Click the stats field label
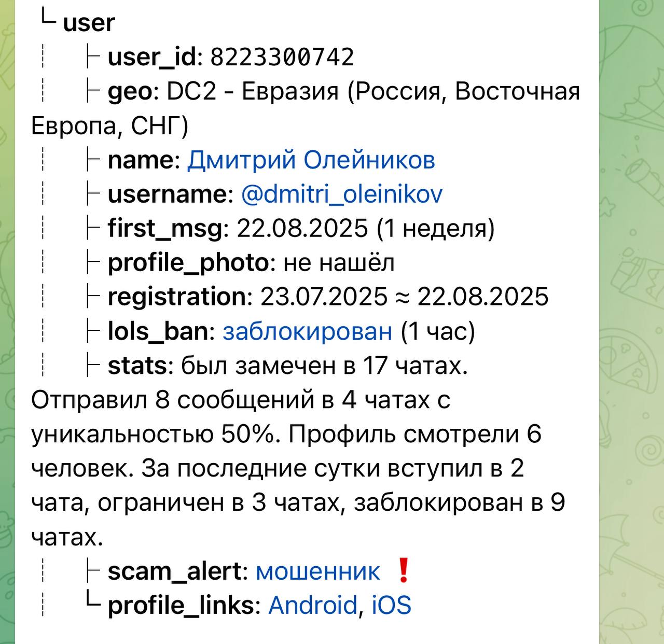Screen dimensions: 664x644 coord(137,366)
